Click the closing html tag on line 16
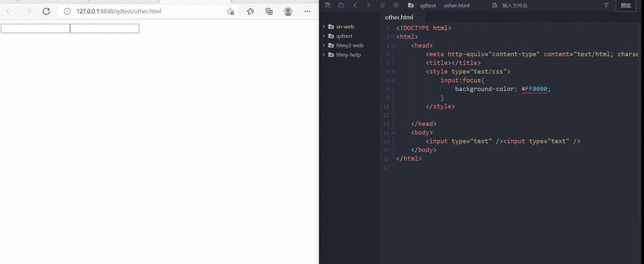Screen dimensions: 644x264 point(409,158)
